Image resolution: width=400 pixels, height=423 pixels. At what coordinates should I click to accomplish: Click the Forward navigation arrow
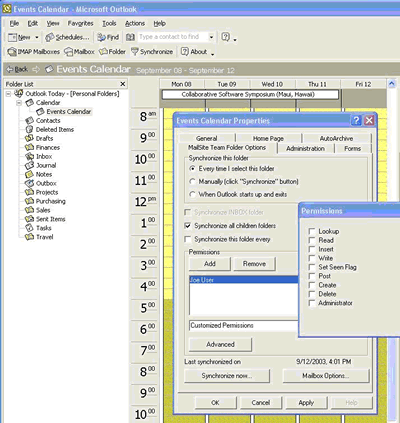point(36,69)
